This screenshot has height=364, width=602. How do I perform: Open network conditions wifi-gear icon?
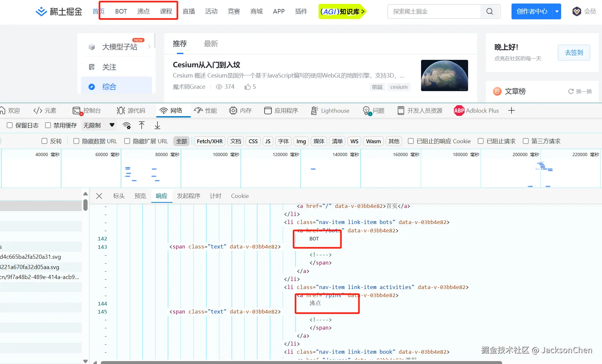pyautogui.click(x=127, y=126)
